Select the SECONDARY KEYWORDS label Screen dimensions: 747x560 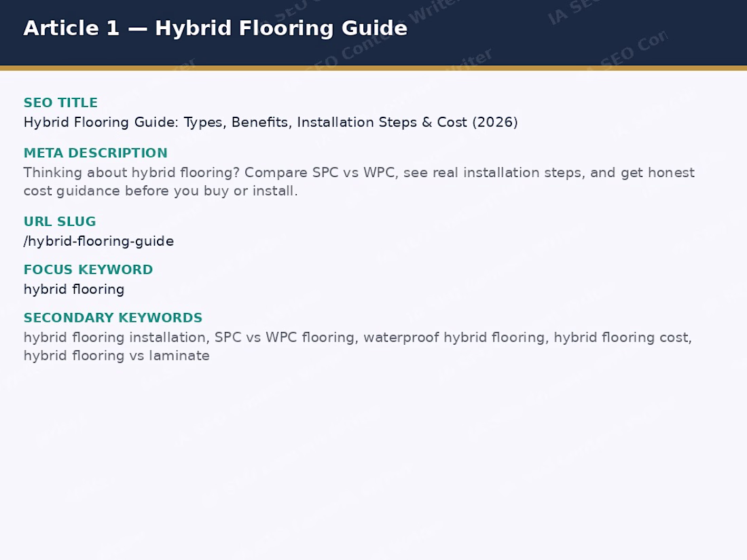pyautogui.click(x=113, y=318)
